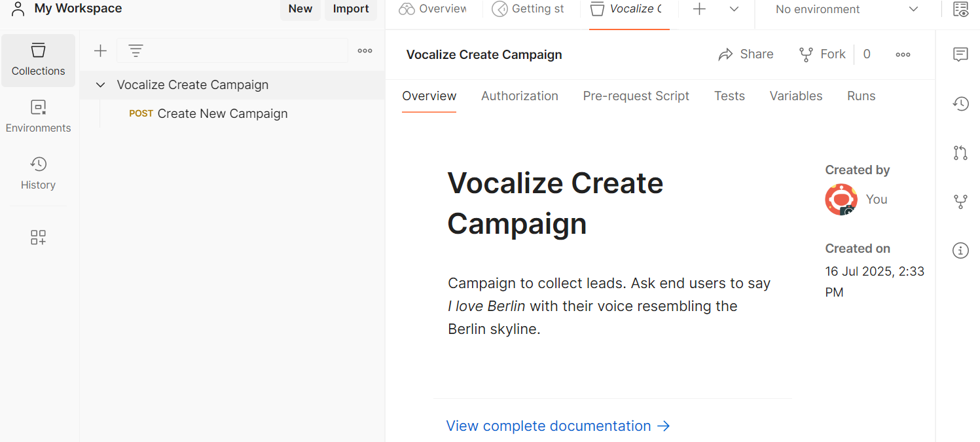Click the collections filter input field
Viewport: 980px width, 442px height.
point(232,51)
